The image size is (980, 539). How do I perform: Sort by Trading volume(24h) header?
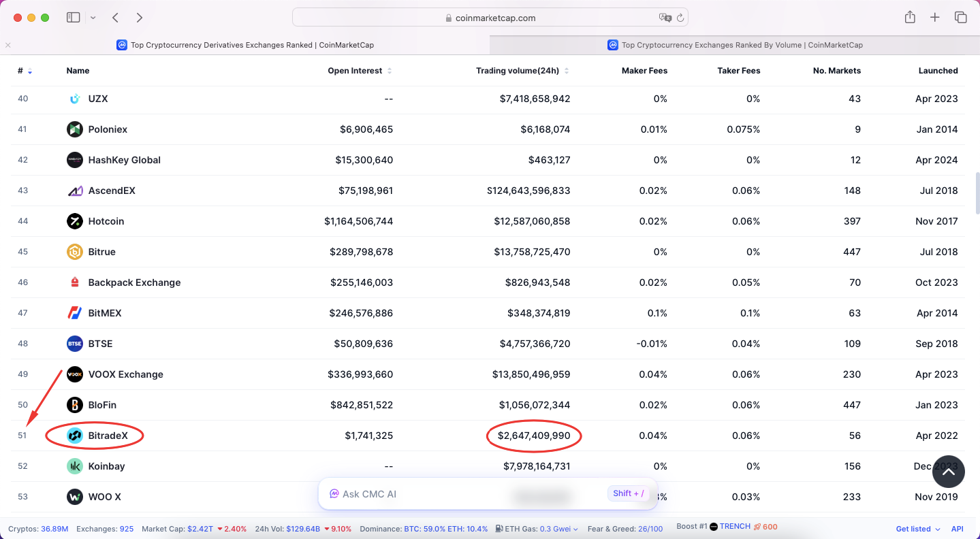tap(522, 71)
